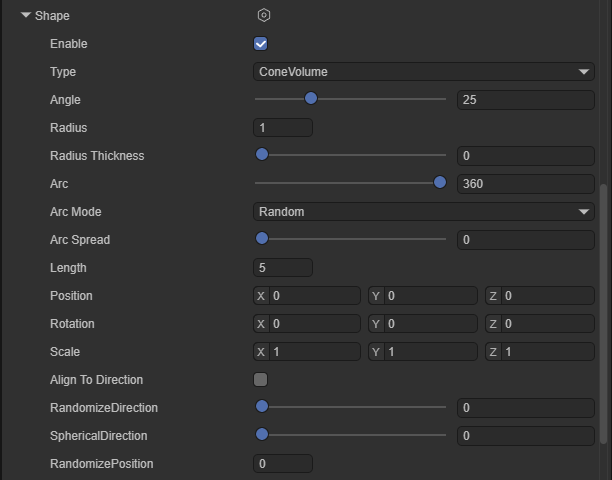Open the Arc Mode dropdown showing Random
Image resolution: width=612 pixels, height=480 pixels.
click(424, 212)
